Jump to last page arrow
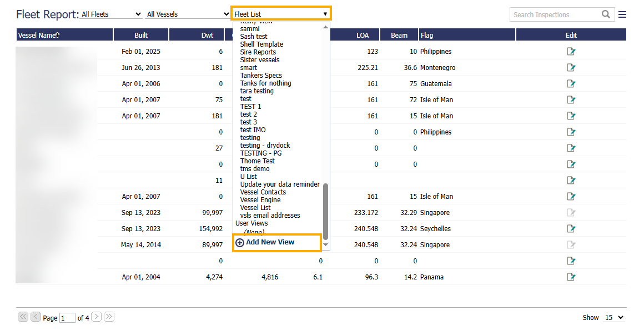The height and width of the screenshot is (335, 644). (x=109, y=317)
